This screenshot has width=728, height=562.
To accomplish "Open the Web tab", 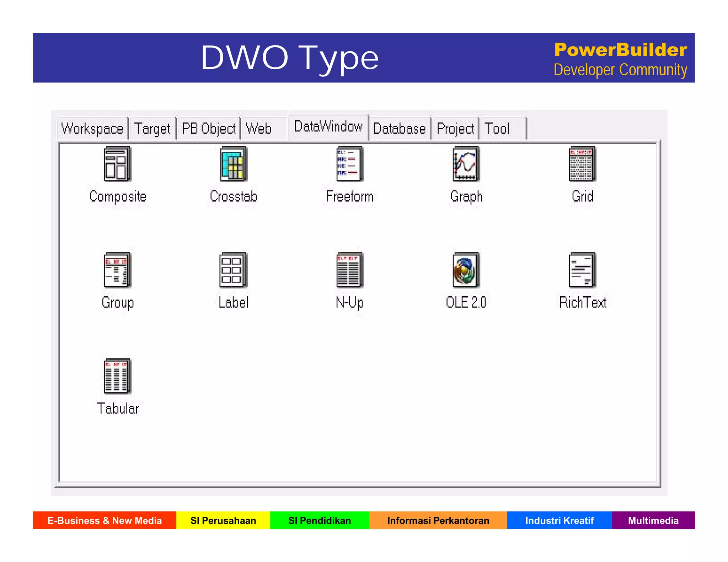I will tap(263, 128).
